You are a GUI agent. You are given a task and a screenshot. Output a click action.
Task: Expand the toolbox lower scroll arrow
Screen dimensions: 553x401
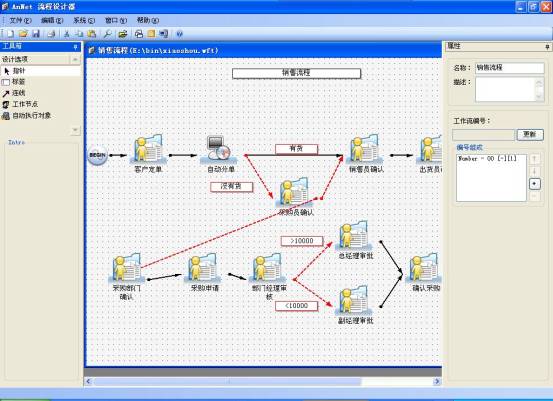pyautogui.click(x=75, y=130)
